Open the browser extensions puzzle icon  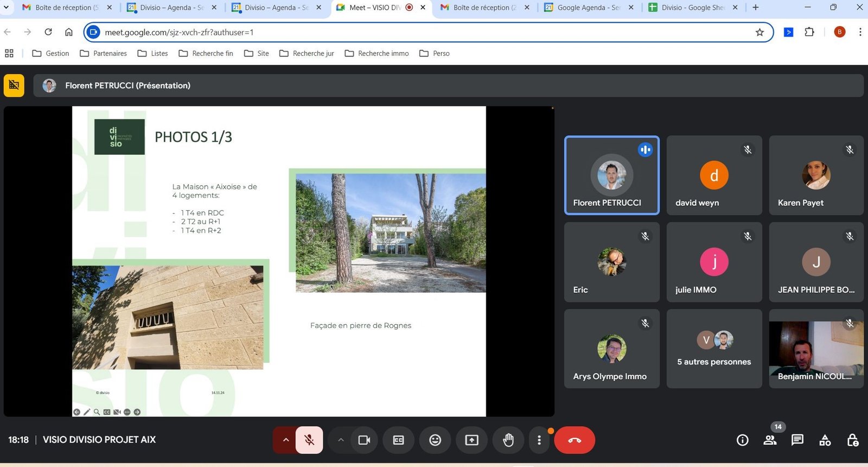point(809,32)
